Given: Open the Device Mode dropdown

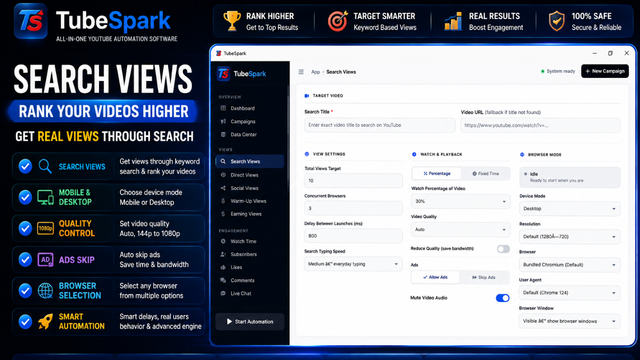Looking at the screenshot, I should 570,209.
